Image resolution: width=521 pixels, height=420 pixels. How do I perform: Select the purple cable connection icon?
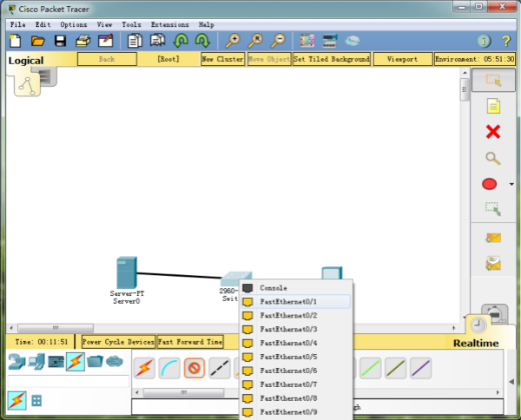pos(420,368)
